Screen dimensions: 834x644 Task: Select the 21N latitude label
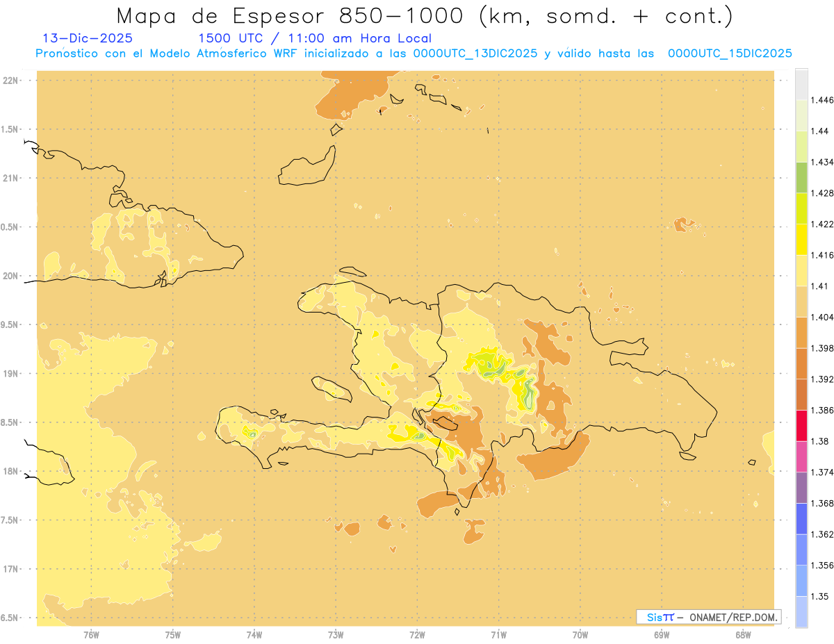[11, 179]
